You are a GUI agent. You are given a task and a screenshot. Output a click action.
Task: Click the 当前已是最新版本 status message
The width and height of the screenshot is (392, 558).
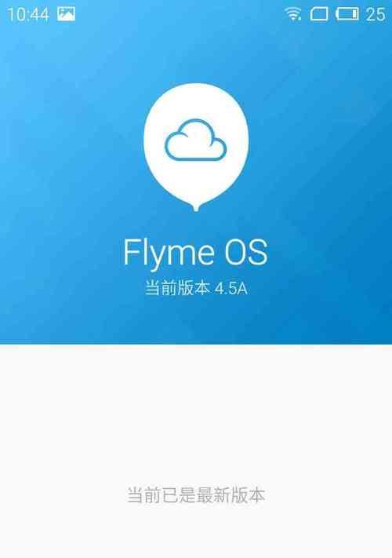pos(196,495)
